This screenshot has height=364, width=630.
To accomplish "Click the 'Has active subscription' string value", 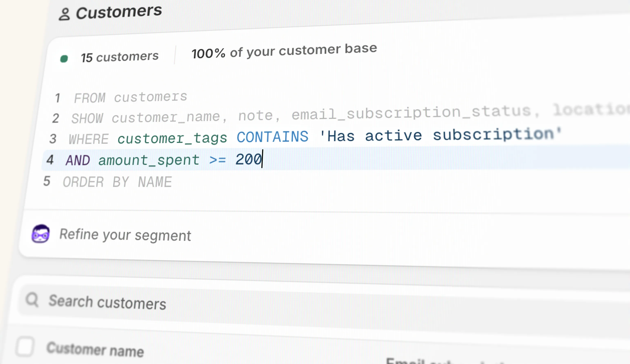I will 441,135.
